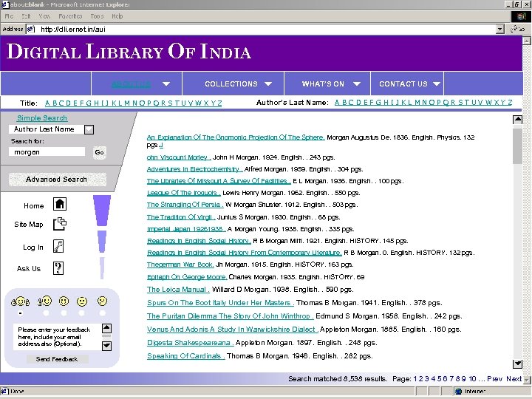The height and width of the screenshot is (399, 532).
Task: Click the feedback box scroll down arrow
Action: click(x=106, y=346)
